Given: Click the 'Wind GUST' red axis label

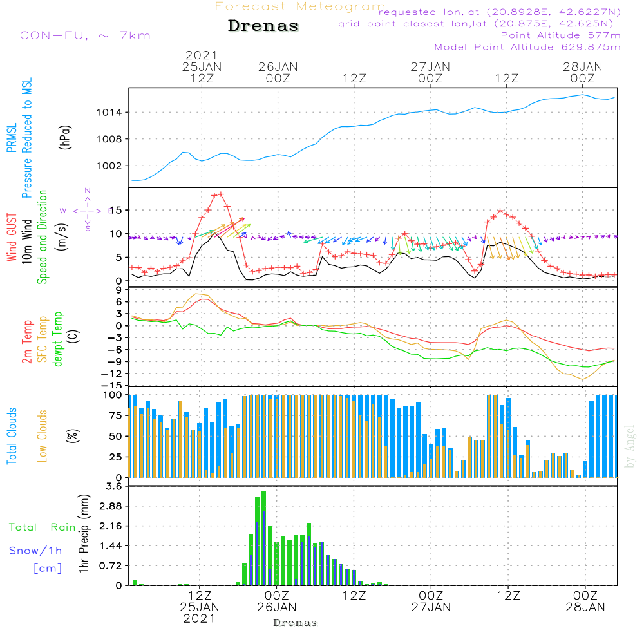Looking at the screenshot, I should click(12, 237).
